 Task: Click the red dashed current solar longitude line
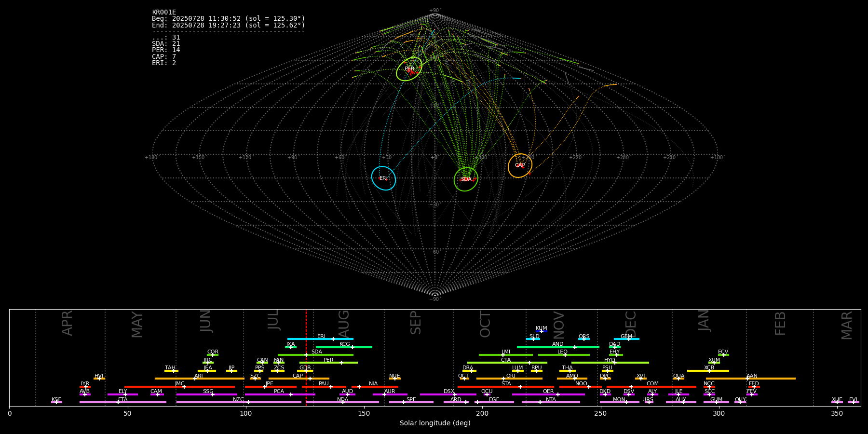point(306,357)
